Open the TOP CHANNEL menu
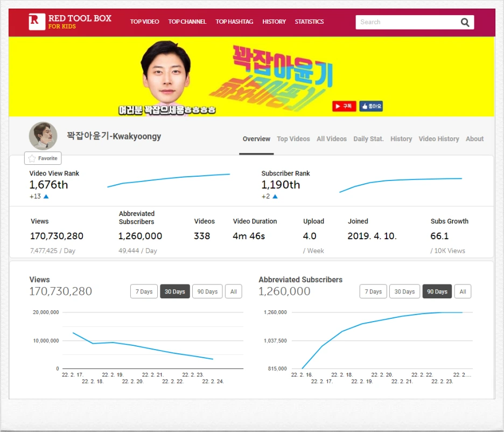This screenshot has width=504, height=432. [x=187, y=22]
